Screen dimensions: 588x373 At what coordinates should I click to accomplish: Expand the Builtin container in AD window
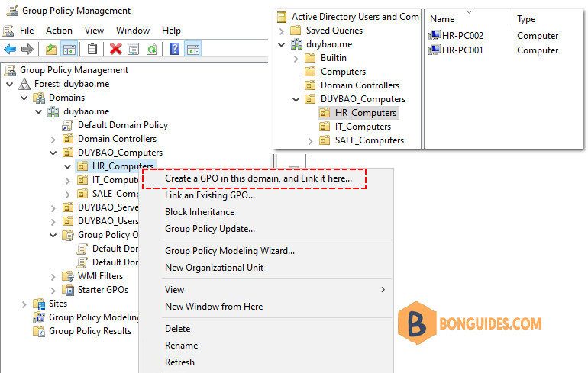click(296, 59)
